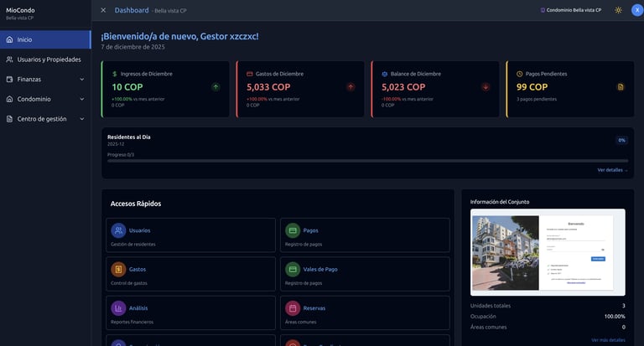Click the green up-arrow on Ingresos card
644x346 pixels.
pyautogui.click(x=216, y=87)
